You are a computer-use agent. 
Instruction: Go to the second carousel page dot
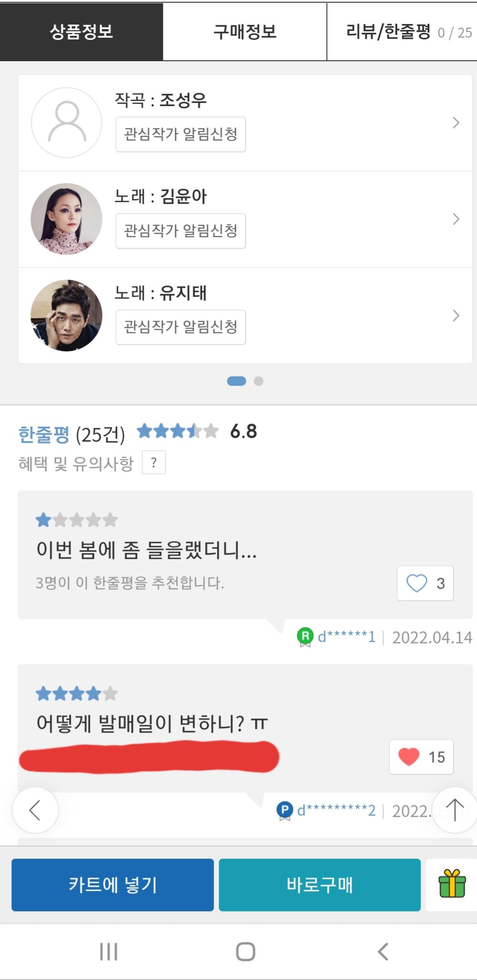click(x=259, y=381)
